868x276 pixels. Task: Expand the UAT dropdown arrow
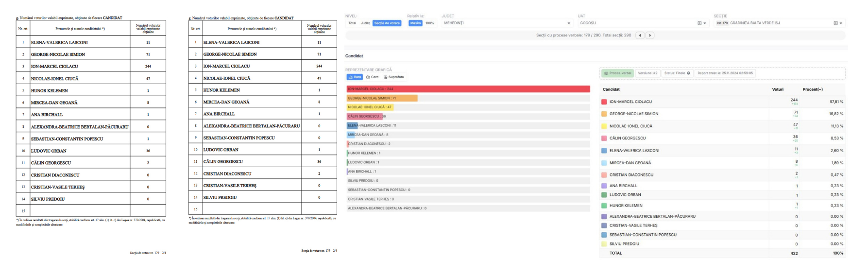pyautogui.click(x=705, y=23)
